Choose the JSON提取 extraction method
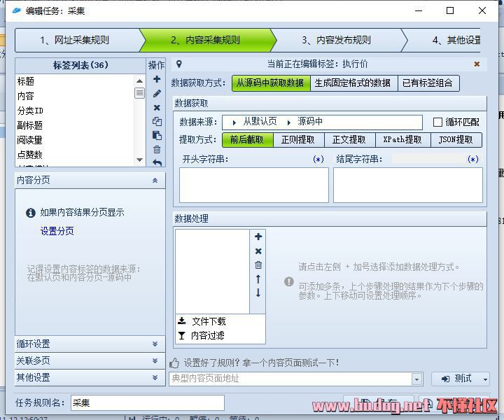The image size is (504, 420). tap(456, 140)
